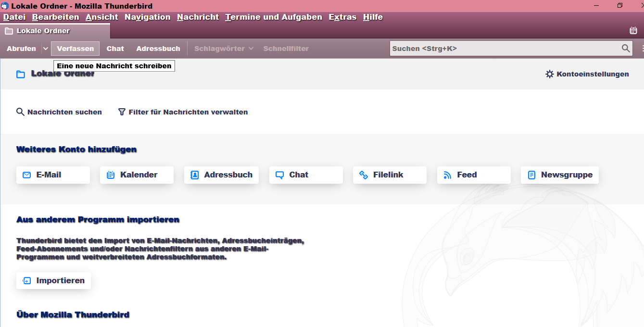Click Abrufen to fetch messages
Screen dimensions: 644x327
click(21, 49)
